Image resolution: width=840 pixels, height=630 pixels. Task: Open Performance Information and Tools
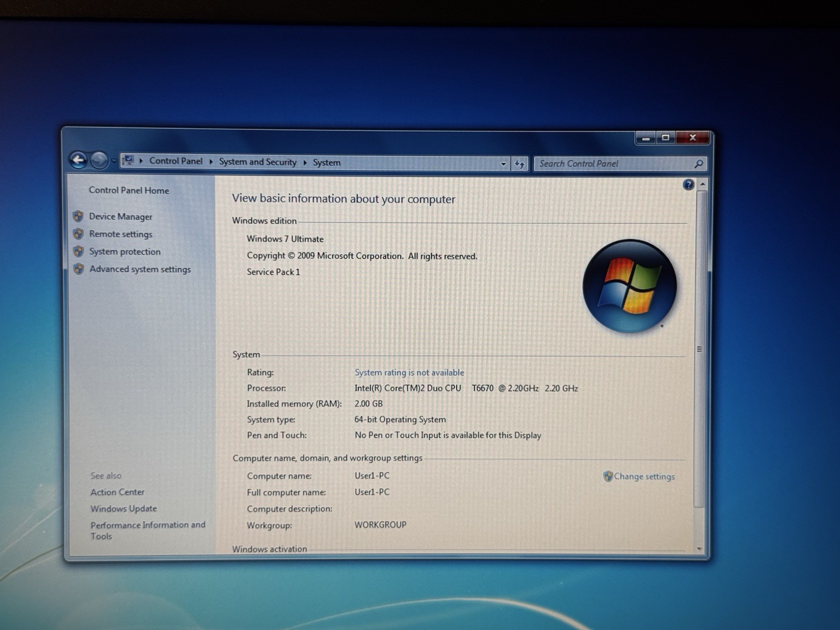148,530
